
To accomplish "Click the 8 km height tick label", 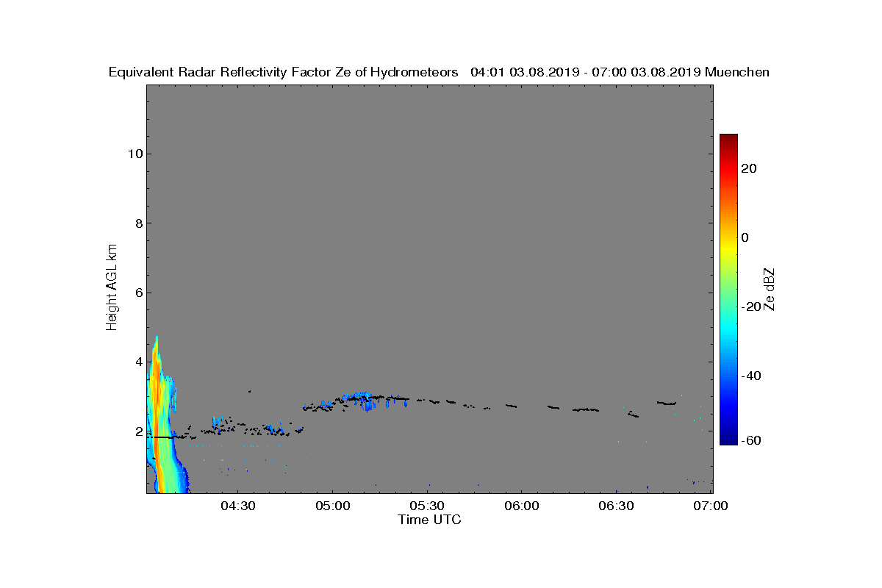I will [x=137, y=223].
